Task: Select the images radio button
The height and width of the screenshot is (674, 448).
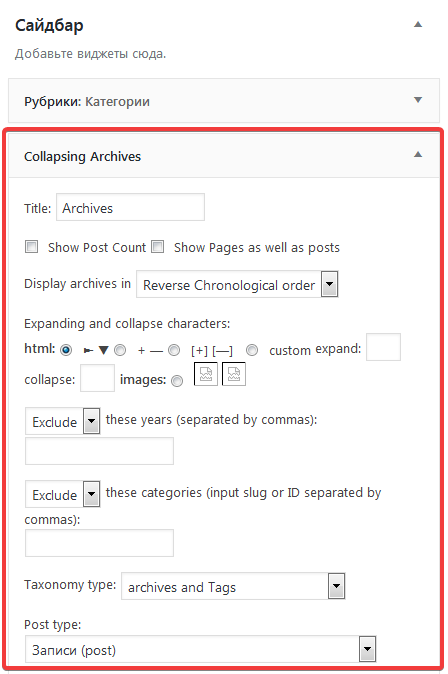Action: 177,381
